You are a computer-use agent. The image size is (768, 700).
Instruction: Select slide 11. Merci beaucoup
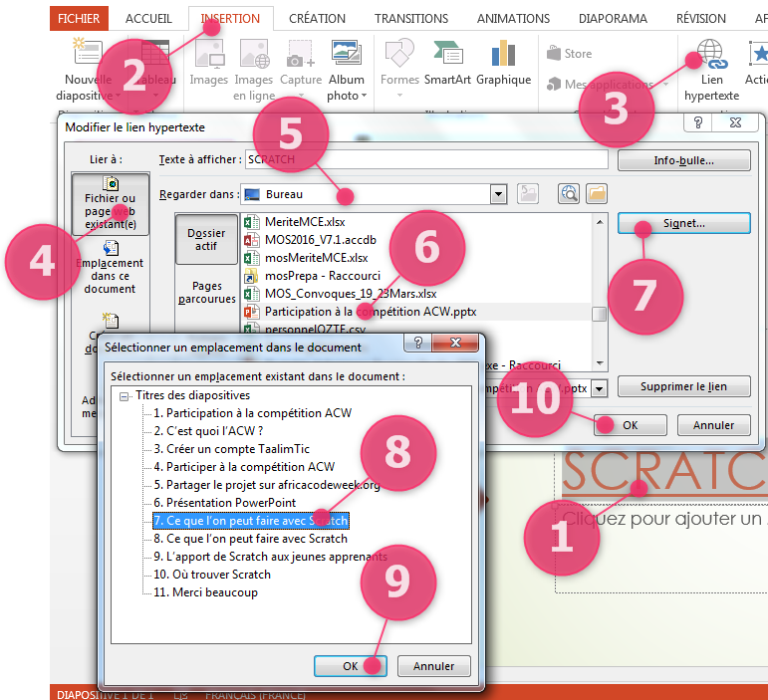[205, 592]
